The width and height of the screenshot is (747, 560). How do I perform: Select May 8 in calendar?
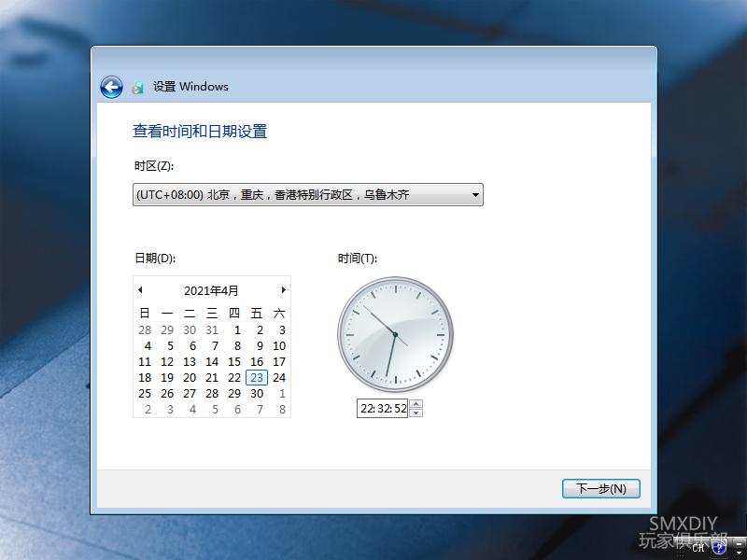[282, 410]
